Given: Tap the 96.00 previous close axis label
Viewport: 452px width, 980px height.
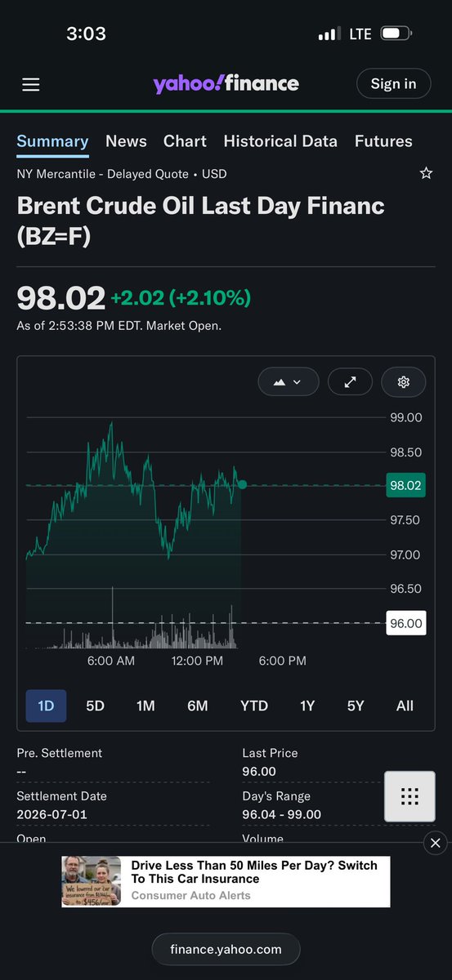Looking at the screenshot, I should click(405, 623).
